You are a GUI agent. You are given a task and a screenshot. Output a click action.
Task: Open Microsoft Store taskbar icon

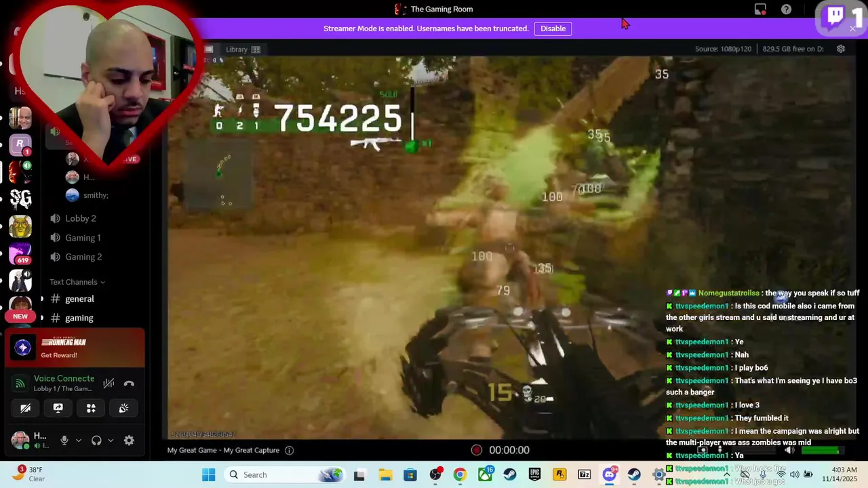pos(410,474)
